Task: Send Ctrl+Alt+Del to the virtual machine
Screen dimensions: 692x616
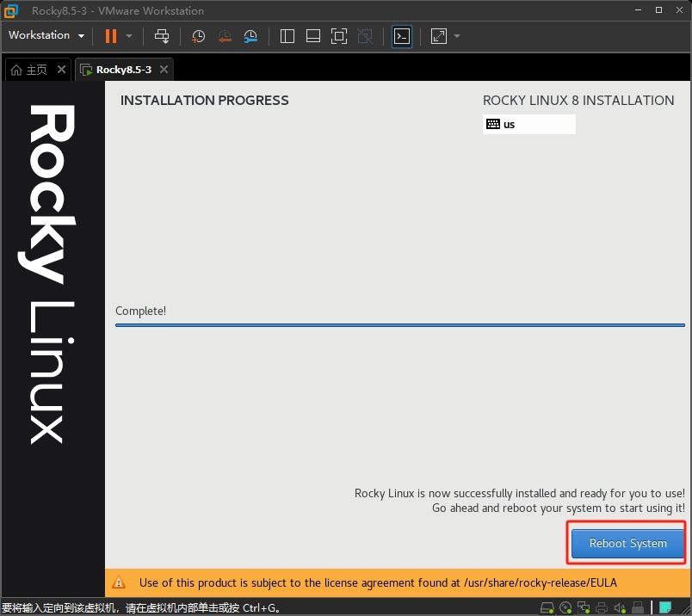Action: point(162,36)
